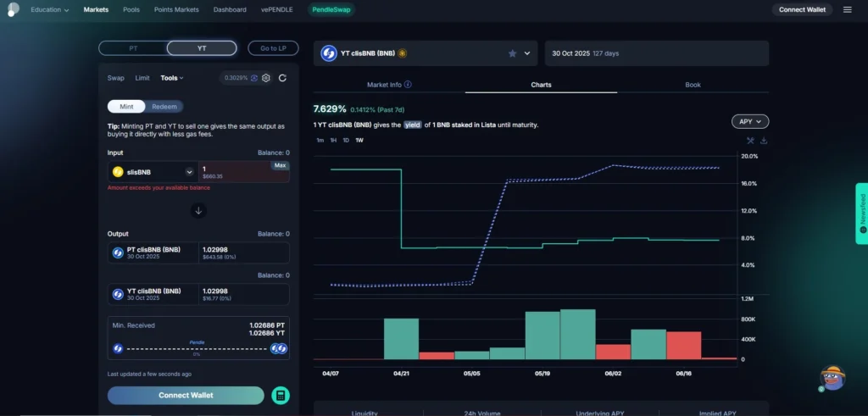
Task: Switch to YT toggle
Action: click(x=202, y=48)
